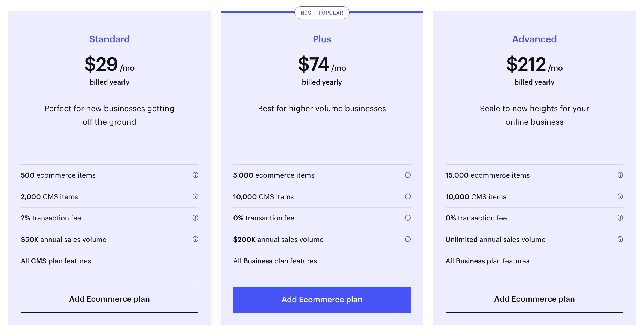Open info icon beside 2,000 CMS items

point(195,196)
